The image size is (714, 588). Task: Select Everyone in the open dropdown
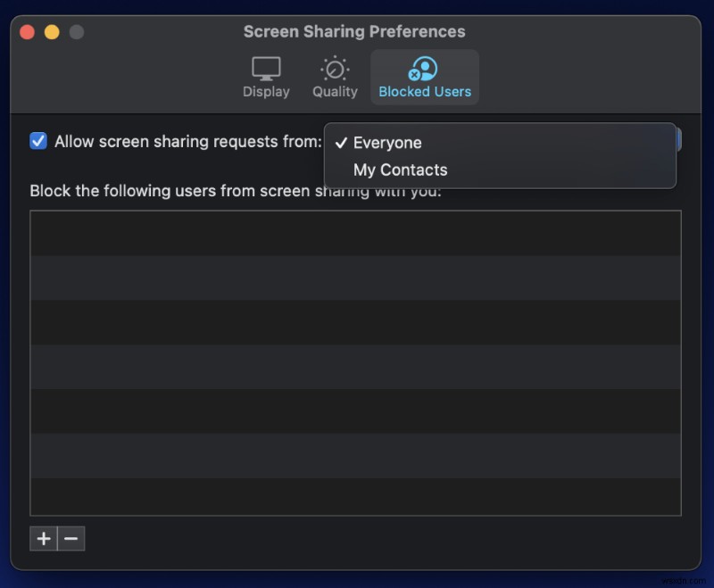387,142
